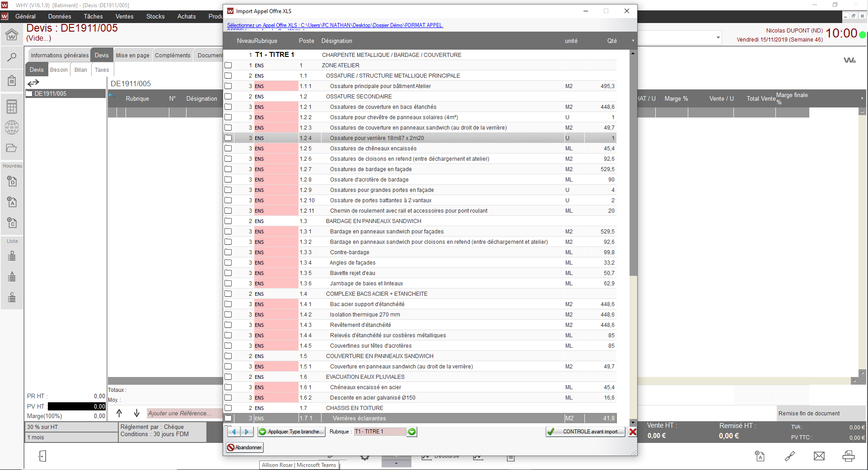Open the first Liste icon in sidebar
Viewport: 868px width, 470px height.
[x=12, y=256]
